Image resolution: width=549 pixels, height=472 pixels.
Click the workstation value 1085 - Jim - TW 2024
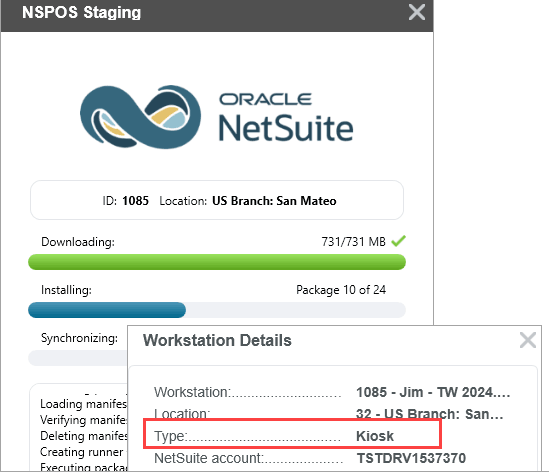[x=433, y=392]
